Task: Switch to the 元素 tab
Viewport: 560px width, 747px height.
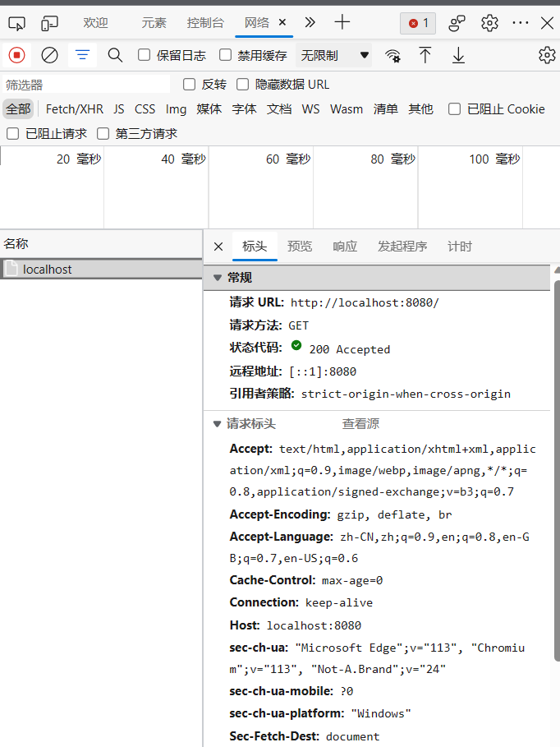Action: [x=154, y=22]
